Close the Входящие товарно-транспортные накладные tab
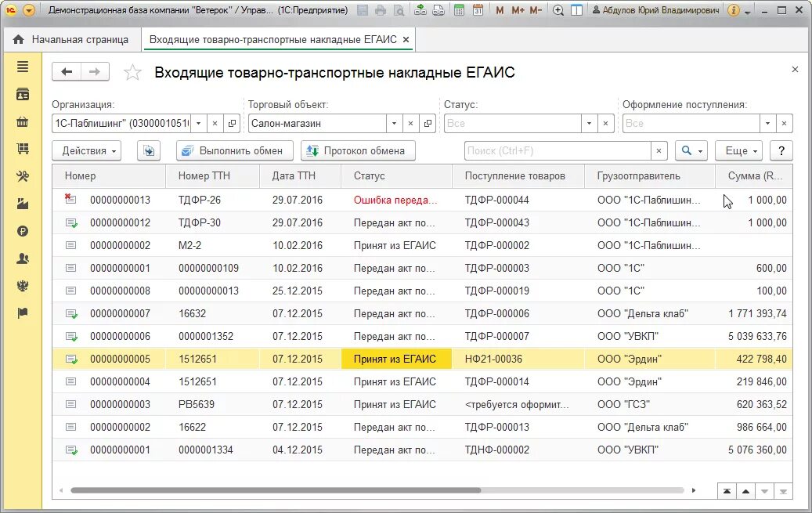 coord(406,39)
